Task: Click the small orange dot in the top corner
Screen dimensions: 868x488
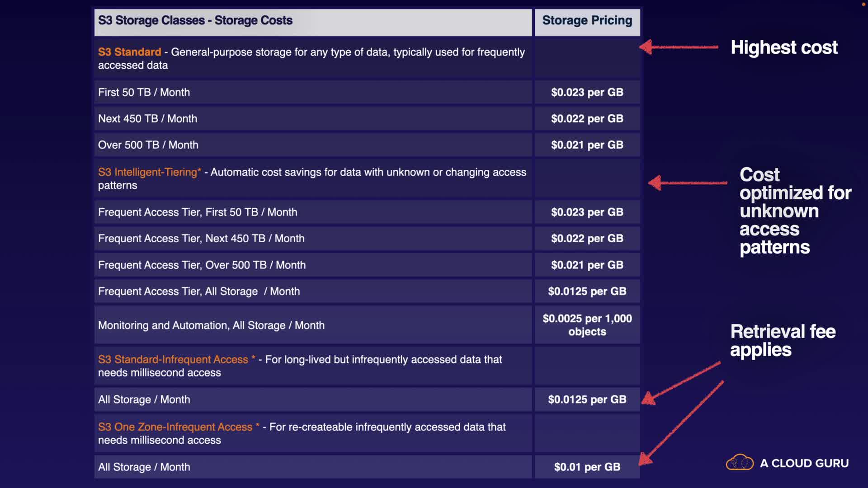Action: click(863, 4)
